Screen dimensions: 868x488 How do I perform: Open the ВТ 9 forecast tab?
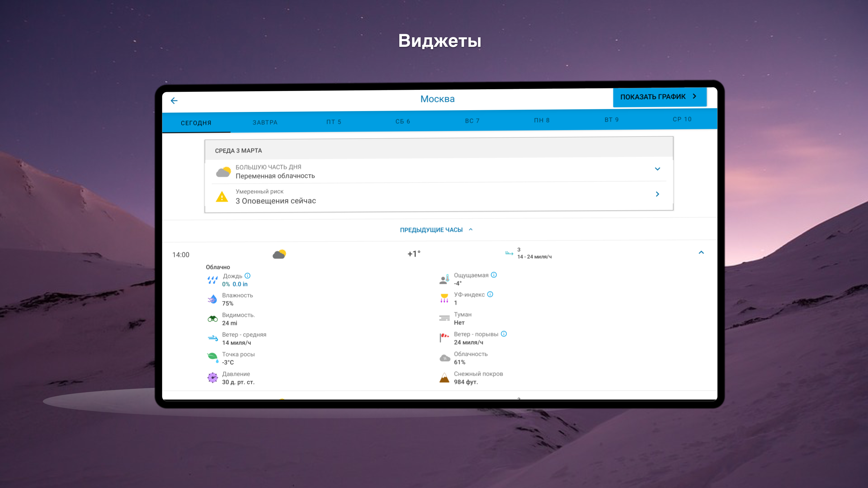click(611, 120)
